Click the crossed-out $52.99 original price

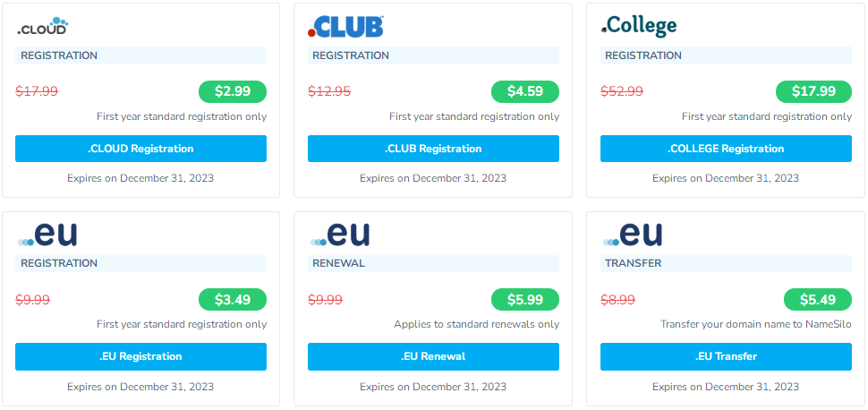(x=622, y=91)
